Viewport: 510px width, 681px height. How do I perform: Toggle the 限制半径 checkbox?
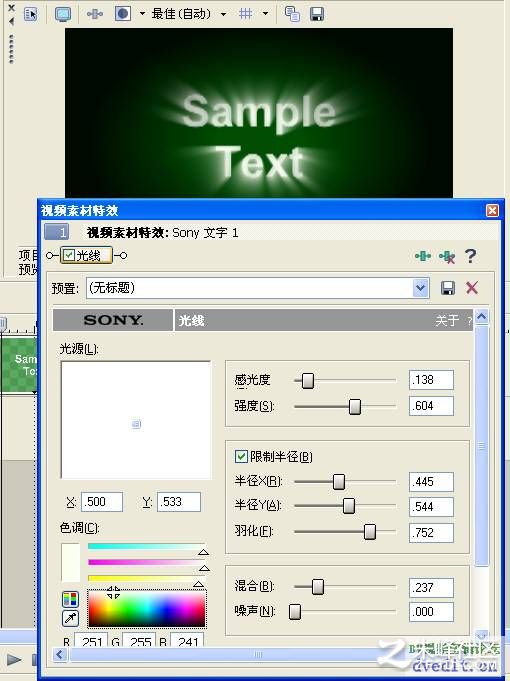pyautogui.click(x=241, y=456)
